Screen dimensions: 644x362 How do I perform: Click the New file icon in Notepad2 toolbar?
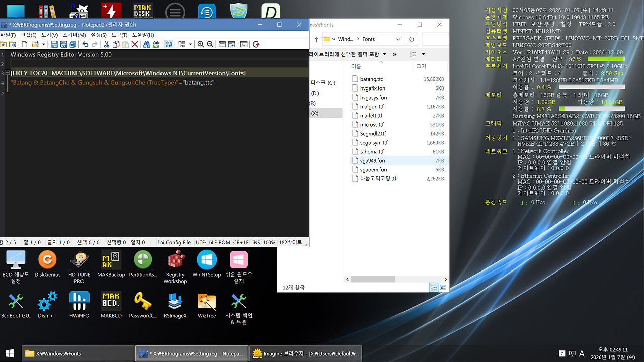(25, 44)
